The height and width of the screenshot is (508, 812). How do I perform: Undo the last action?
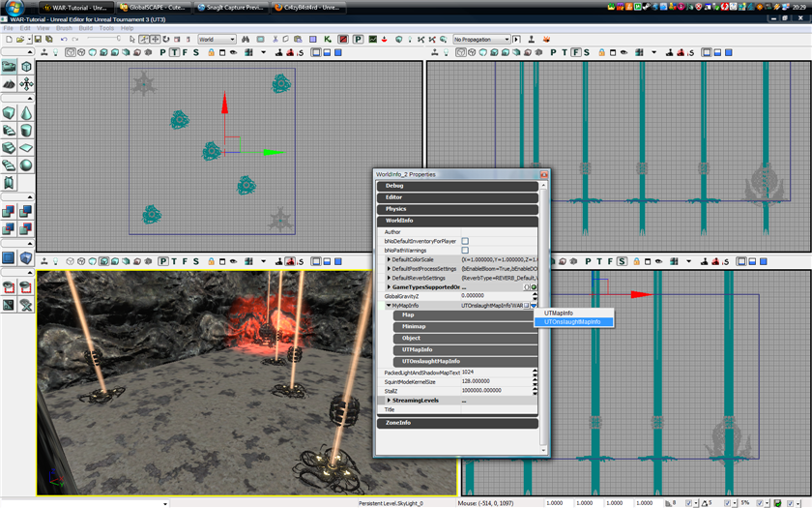(x=64, y=40)
